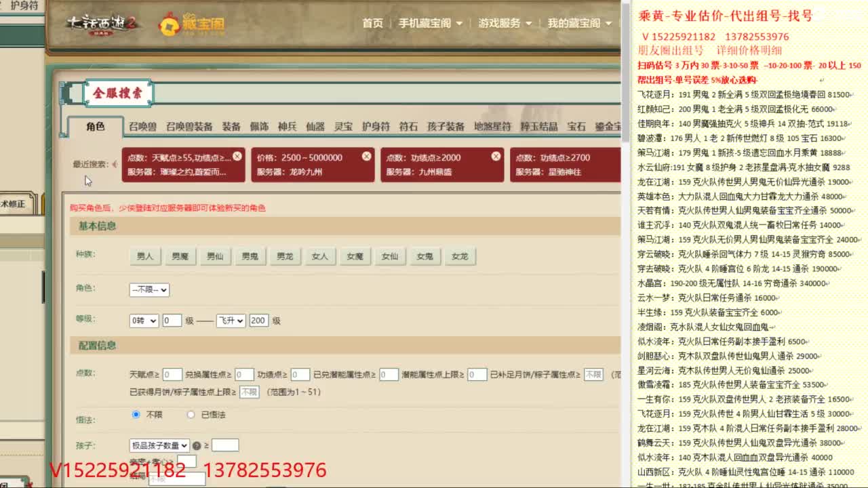Viewport: 868px width, 488px height.
Task: Expand the 手机藏宝阁 navigation menu
Action: [x=431, y=23]
